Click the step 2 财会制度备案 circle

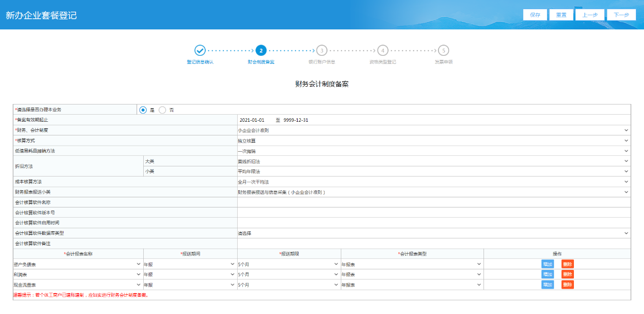261,50
